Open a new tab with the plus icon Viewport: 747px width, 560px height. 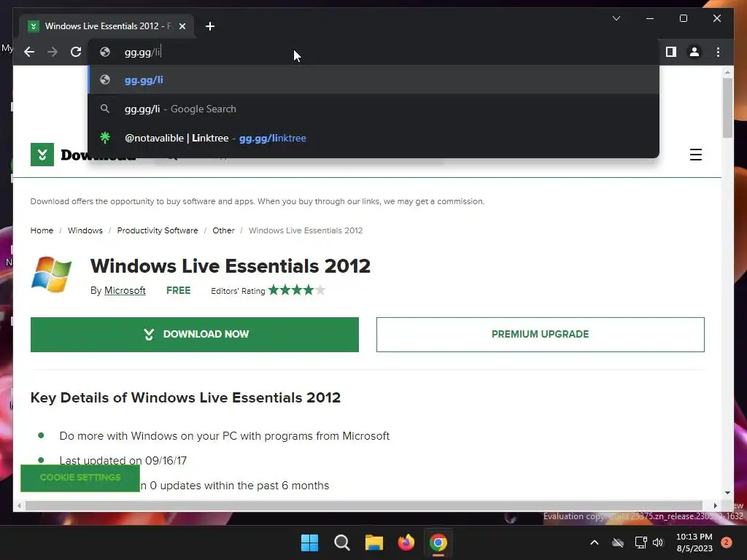point(210,26)
